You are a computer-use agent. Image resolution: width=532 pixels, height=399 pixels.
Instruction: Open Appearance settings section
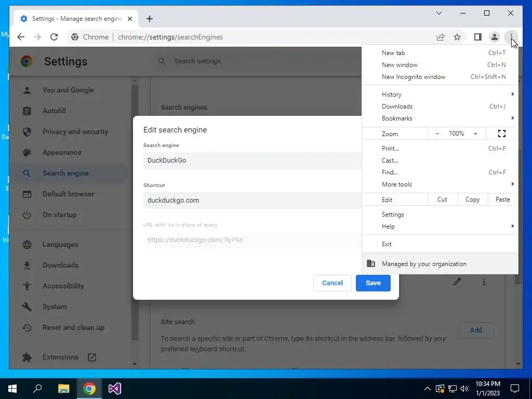(x=62, y=152)
